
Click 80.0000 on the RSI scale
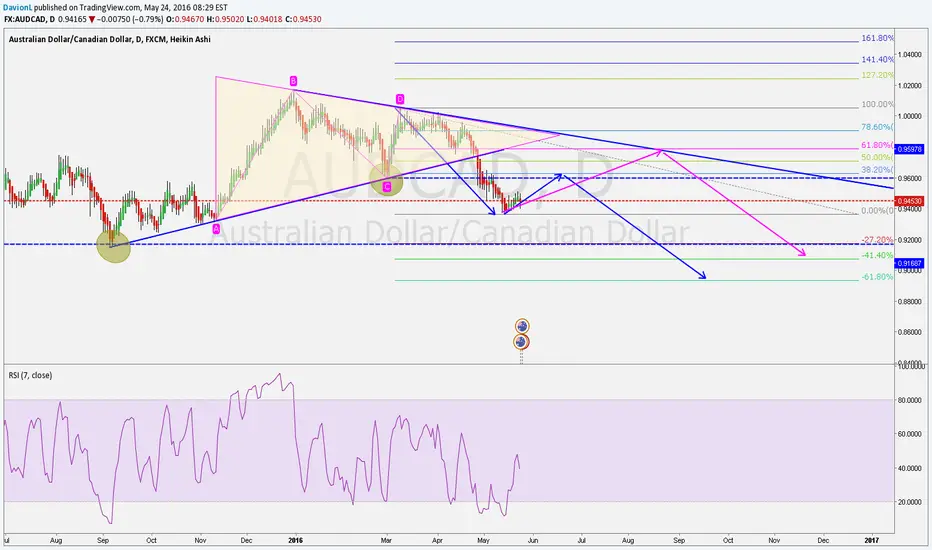[x=910, y=400]
